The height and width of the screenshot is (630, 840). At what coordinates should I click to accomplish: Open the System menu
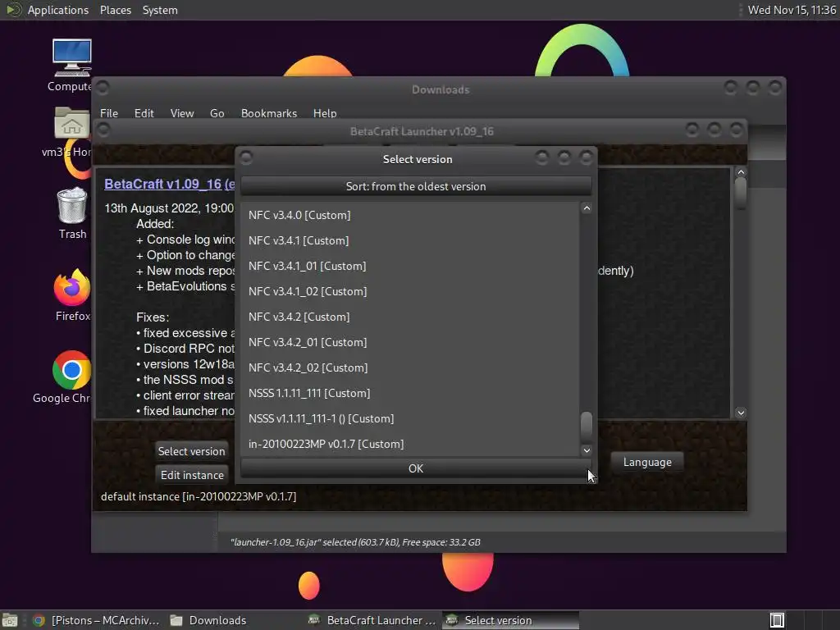tap(160, 10)
